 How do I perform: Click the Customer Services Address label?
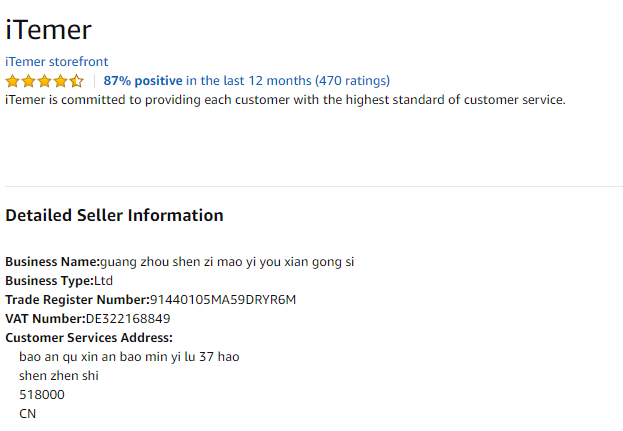[89, 338]
